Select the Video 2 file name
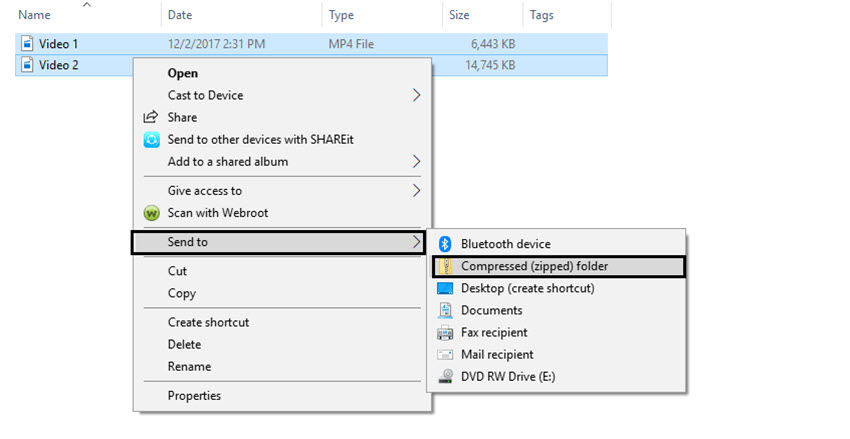 coord(59,65)
